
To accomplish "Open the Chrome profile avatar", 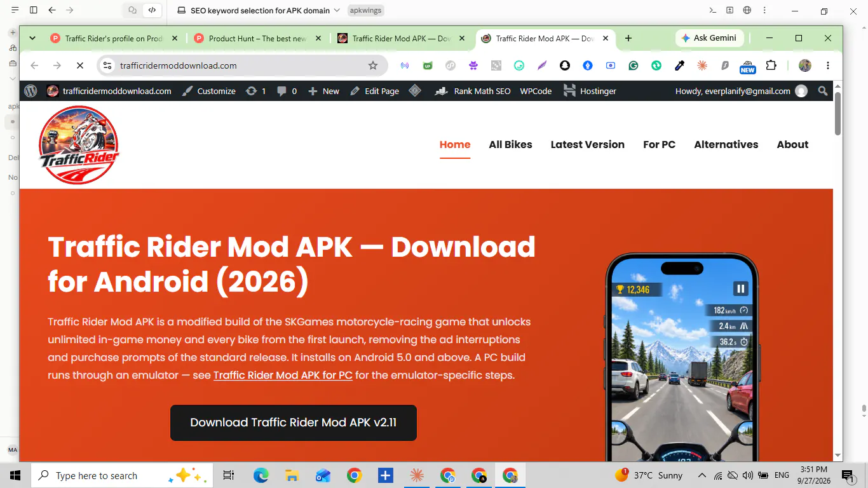I will [805, 65].
